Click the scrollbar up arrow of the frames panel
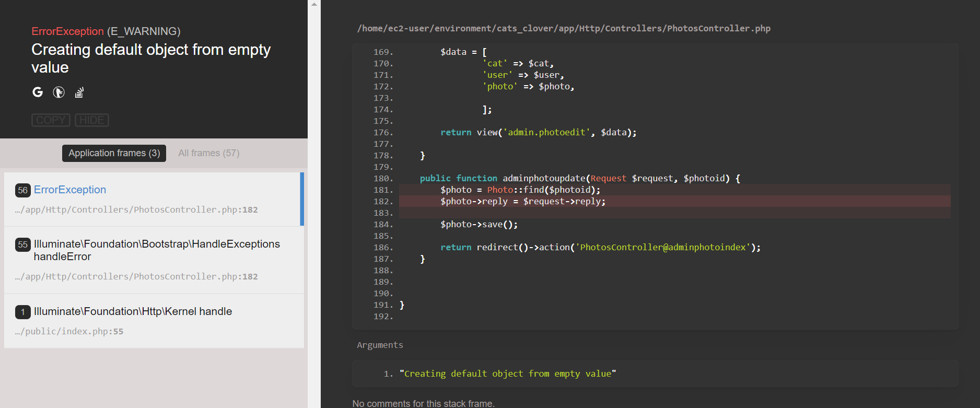 (314, 4)
